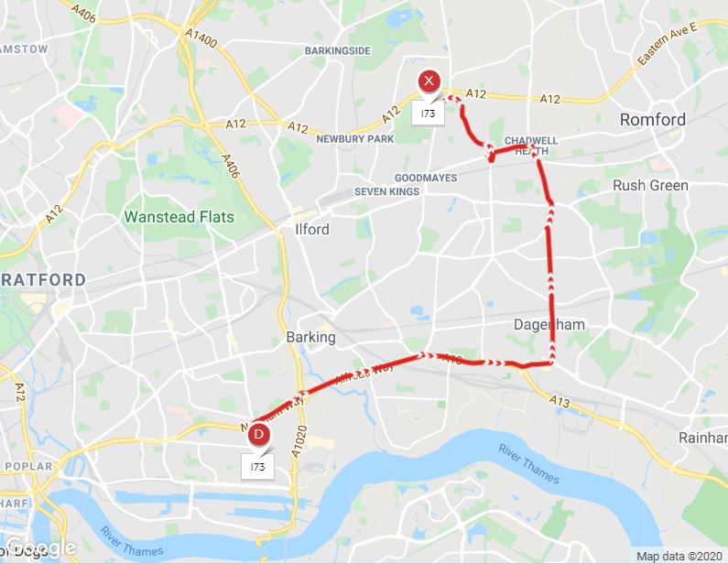Click the Newbury Park label
The width and height of the screenshot is (728, 564).
[354, 139]
